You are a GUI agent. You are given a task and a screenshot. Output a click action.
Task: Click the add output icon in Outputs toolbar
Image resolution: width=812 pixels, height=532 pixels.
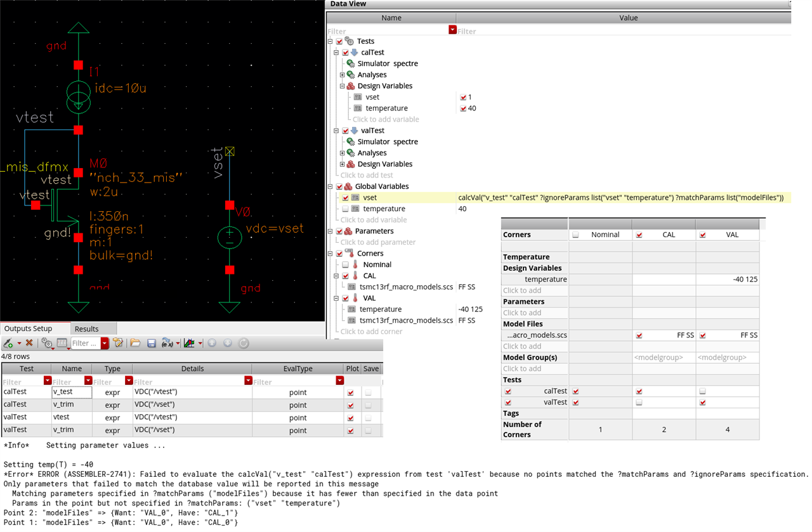point(8,343)
